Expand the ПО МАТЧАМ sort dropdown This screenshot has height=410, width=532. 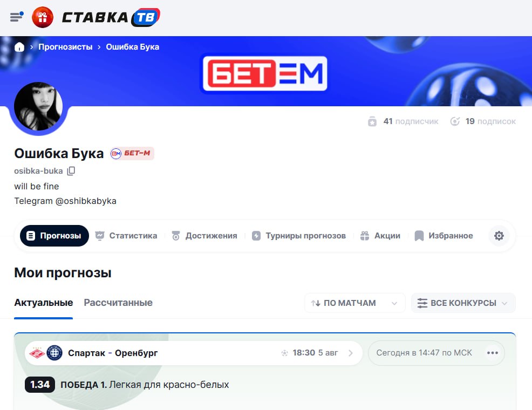(x=355, y=303)
